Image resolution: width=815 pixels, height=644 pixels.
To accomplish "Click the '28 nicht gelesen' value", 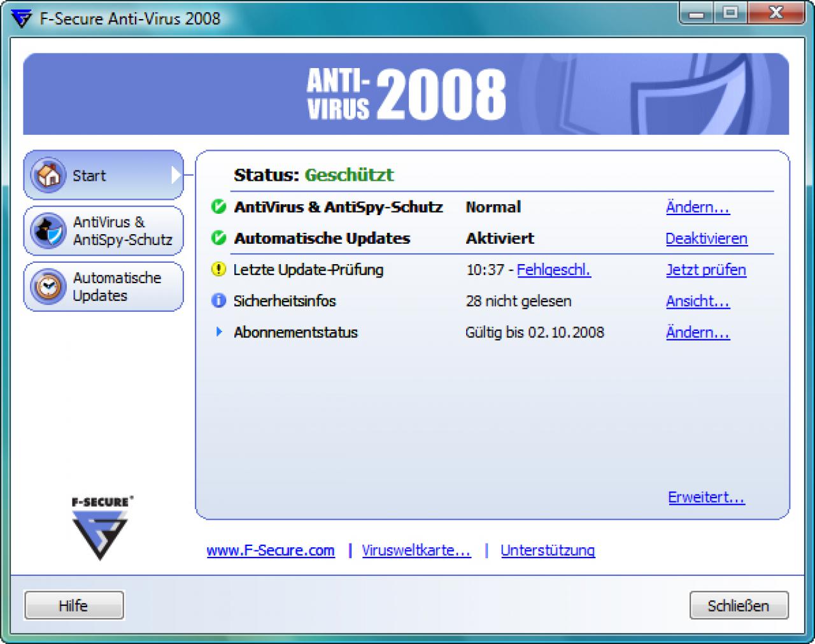I will [518, 301].
